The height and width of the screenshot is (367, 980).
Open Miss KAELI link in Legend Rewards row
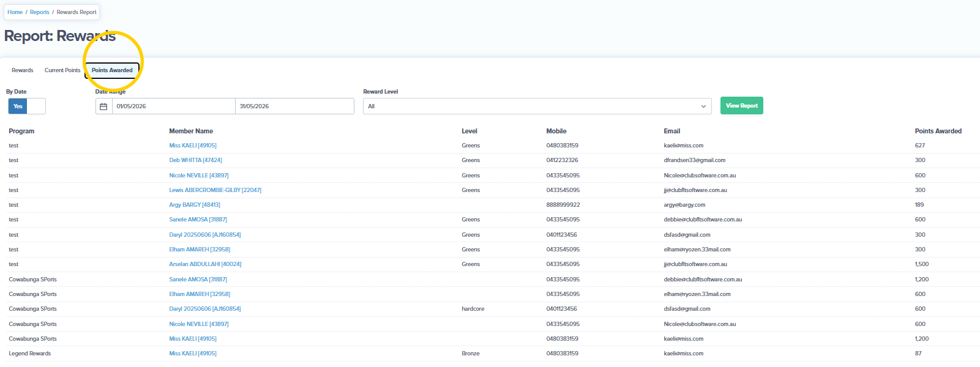[193, 354]
